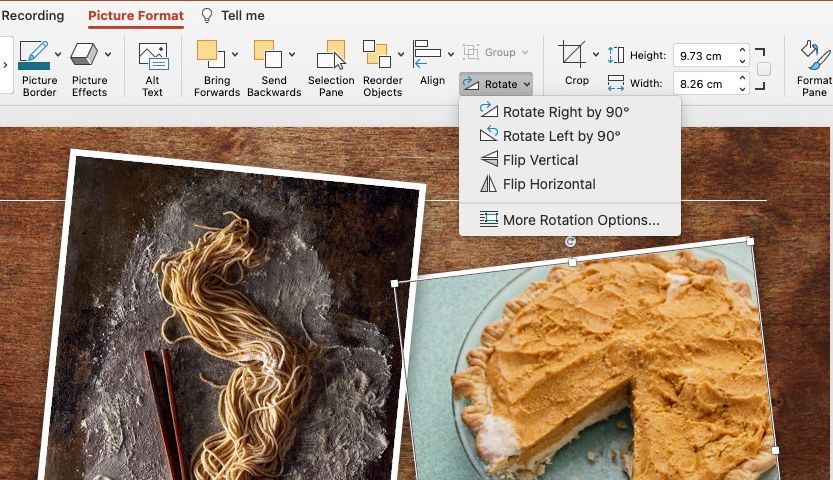Open More Rotation Options...
The image size is (833, 480).
(x=580, y=220)
